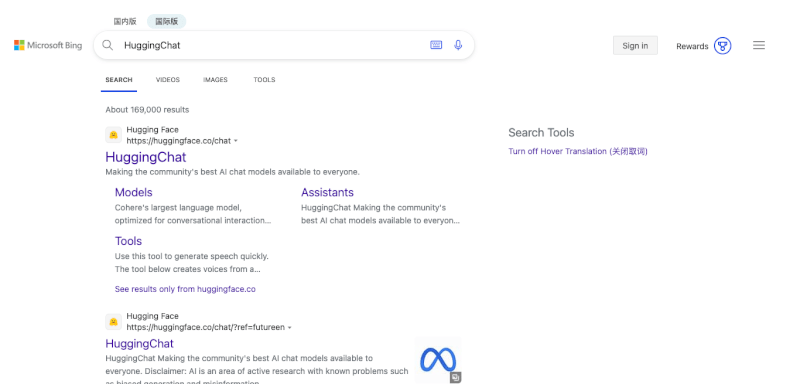Click See results only from huggingface.co
Screen dimensions: 800x384
(185, 289)
